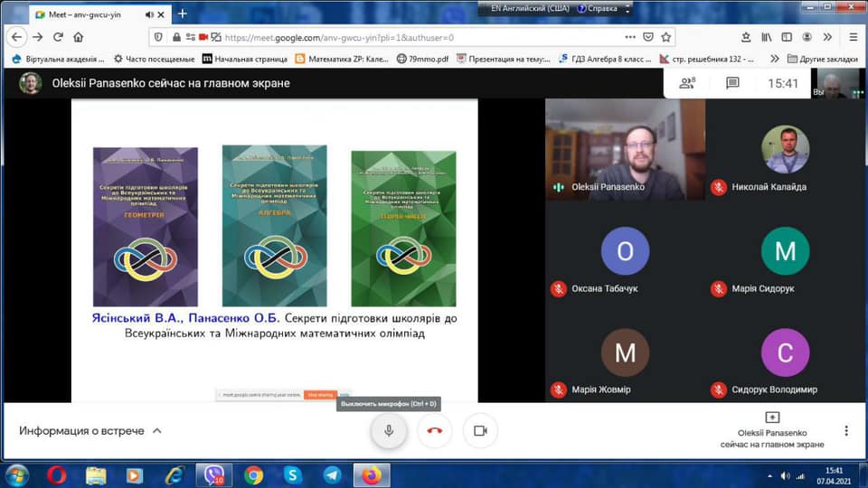This screenshot has width=868, height=488.
Task: Open the Firefox account icon
Action: coord(807,37)
